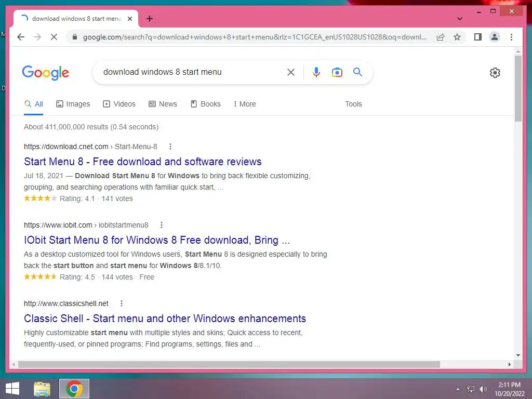Open Windows Start button

pyautogui.click(x=12, y=389)
